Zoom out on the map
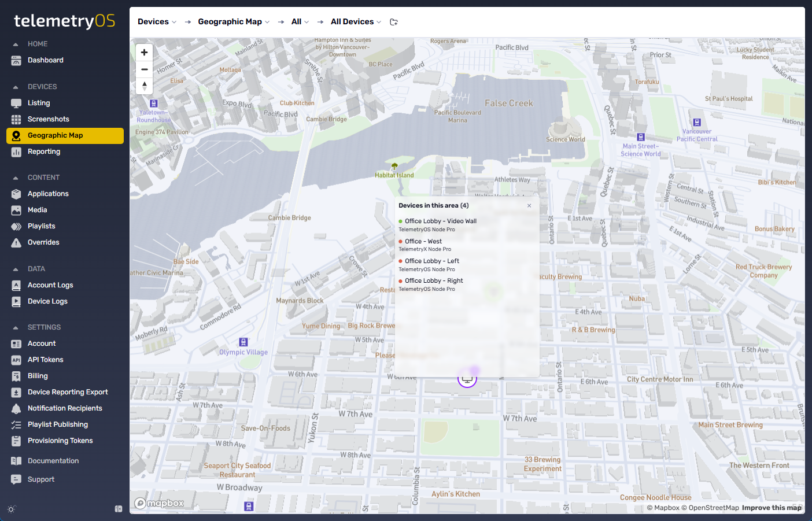This screenshot has width=812, height=521. (x=145, y=69)
